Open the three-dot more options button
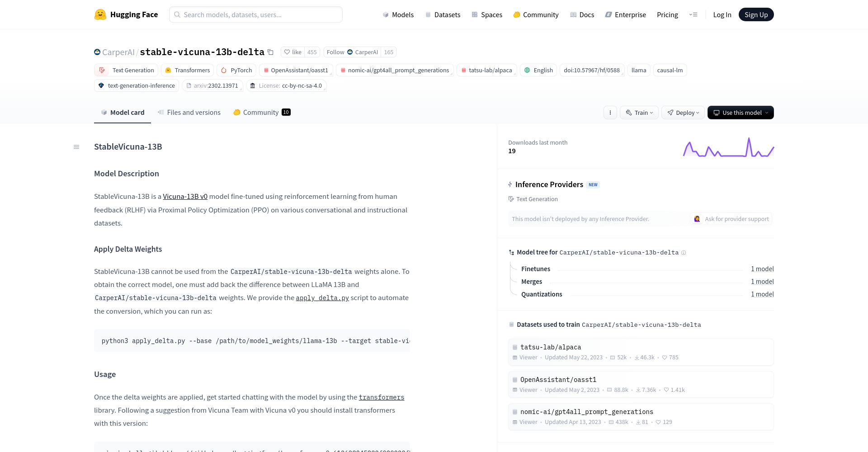 (610, 113)
